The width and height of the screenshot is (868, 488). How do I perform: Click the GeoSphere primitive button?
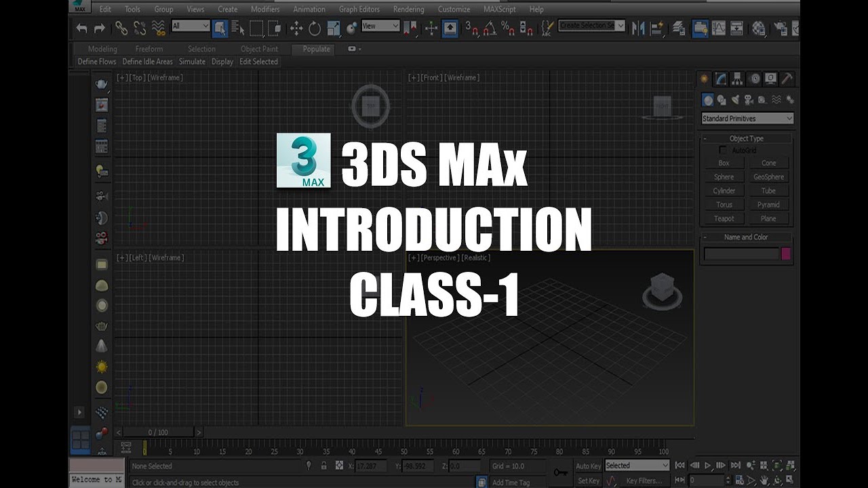coord(768,177)
